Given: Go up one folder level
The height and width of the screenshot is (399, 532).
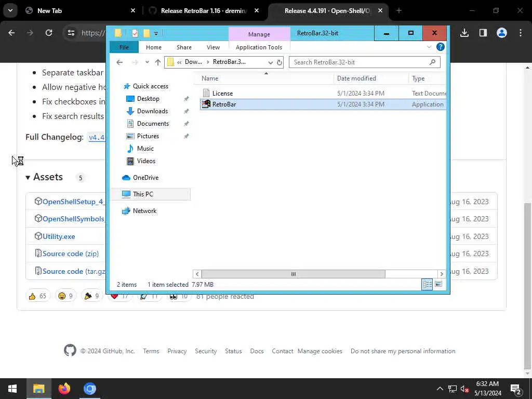Looking at the screenshot, I should point(158,62).
